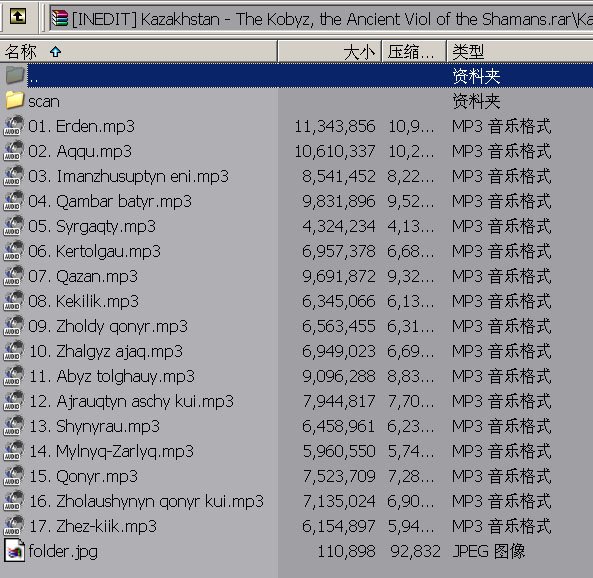Select file name '06. Kertolgau.mp3'

(94, 251)
